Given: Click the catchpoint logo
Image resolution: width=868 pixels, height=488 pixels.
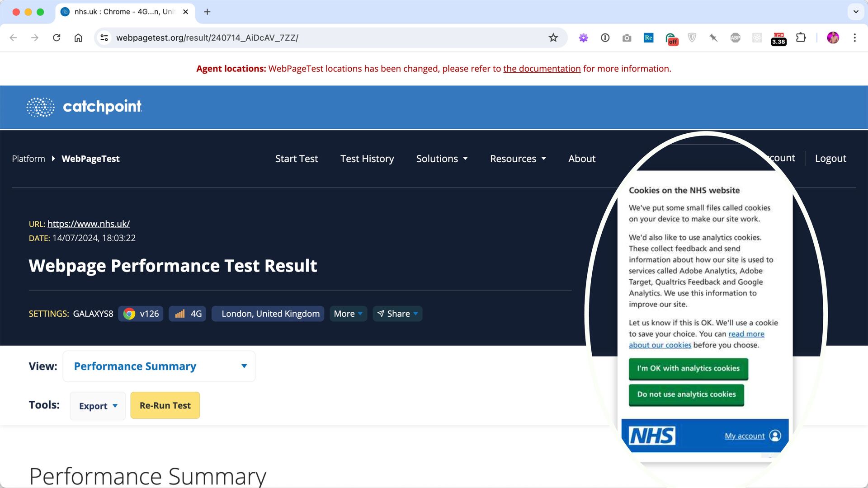Looking at the screenshot, I should tap(84, 107).
